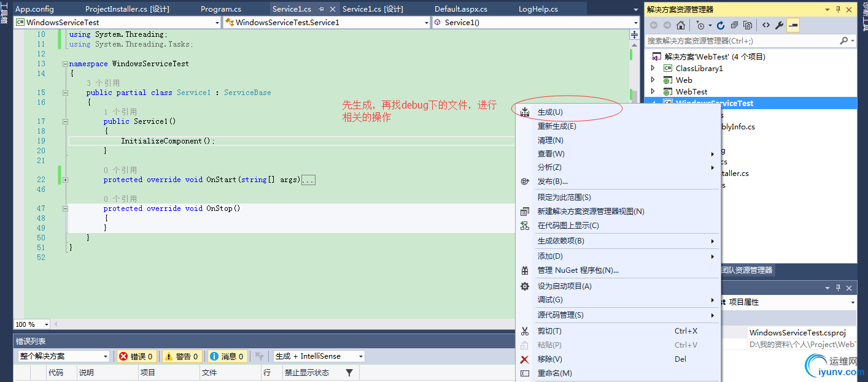The width and height of the screenshot is (868, 382).
Task: Switch to the LogHelp.cs tab
Action: (x=538, y=9)
